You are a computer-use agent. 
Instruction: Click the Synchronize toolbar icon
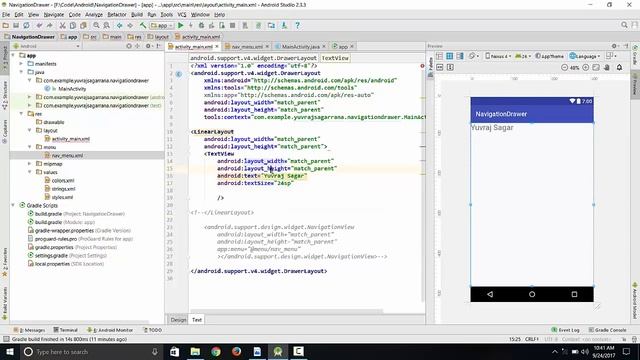(x=26, y=25)
